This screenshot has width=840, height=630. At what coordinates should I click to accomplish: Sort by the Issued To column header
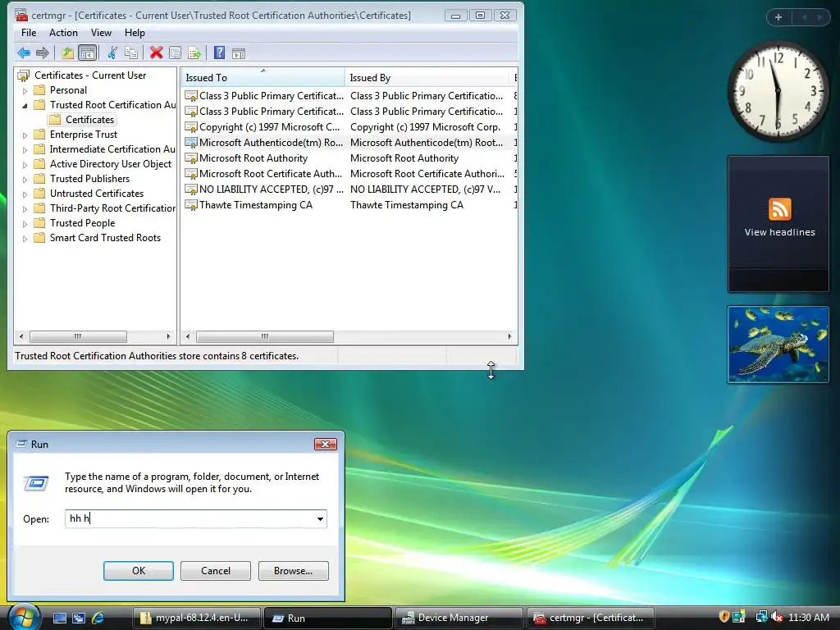262,78
